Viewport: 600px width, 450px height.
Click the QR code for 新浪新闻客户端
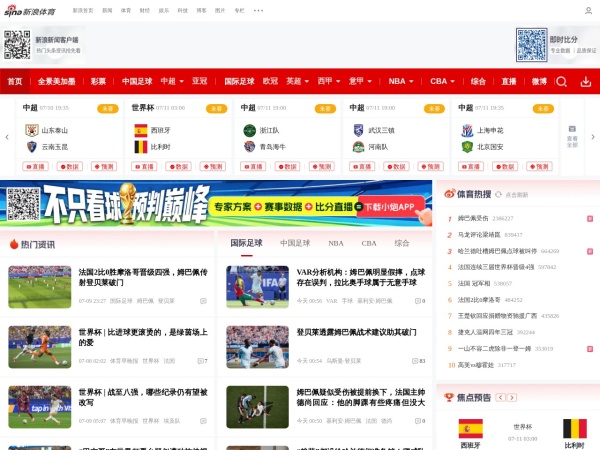tap(17, 45)
